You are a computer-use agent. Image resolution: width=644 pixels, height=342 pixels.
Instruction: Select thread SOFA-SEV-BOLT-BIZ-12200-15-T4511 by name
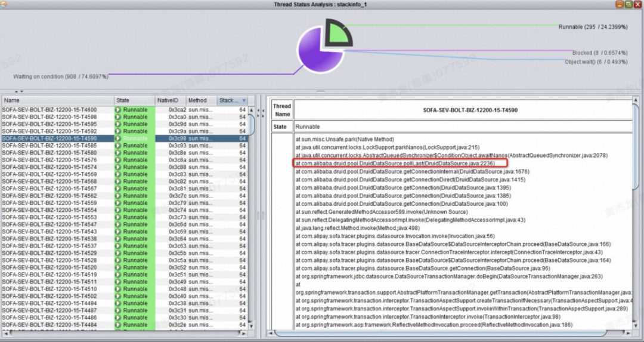click(x=49, y=282)
